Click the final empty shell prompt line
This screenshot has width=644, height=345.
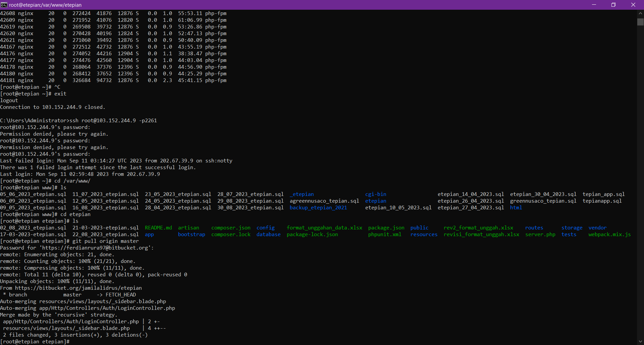tap(35, 342)
